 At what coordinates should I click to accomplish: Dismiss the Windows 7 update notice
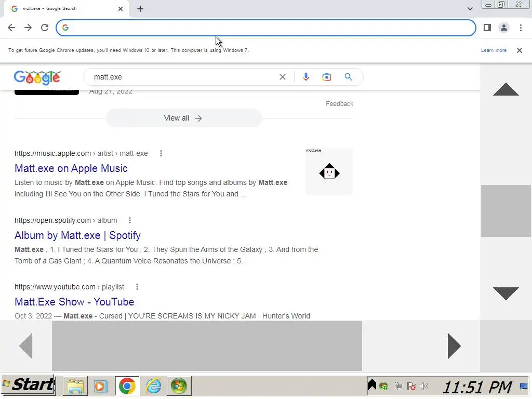tap(519, 50)
